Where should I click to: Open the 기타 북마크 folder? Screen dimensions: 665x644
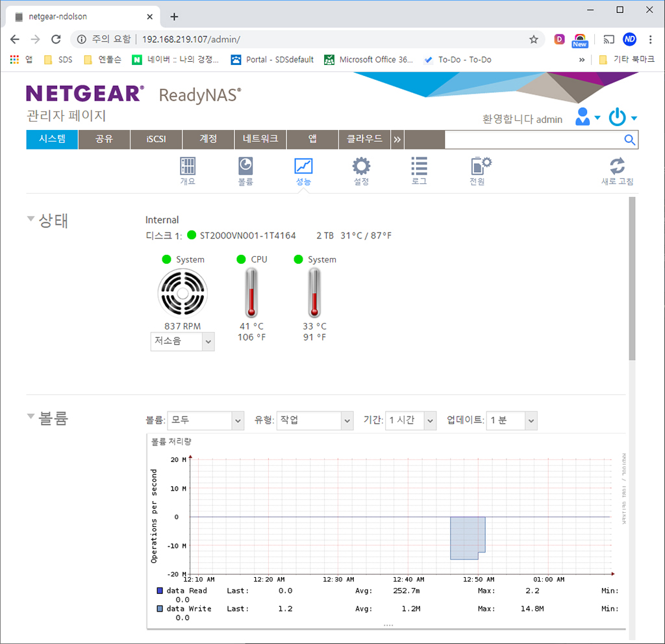click(627, 59)
